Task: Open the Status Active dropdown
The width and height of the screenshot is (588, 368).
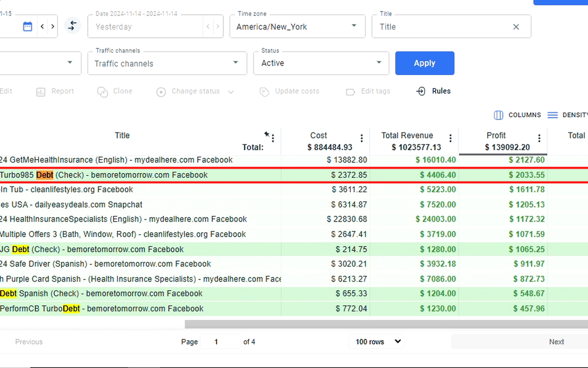Action: click(321, 63)
